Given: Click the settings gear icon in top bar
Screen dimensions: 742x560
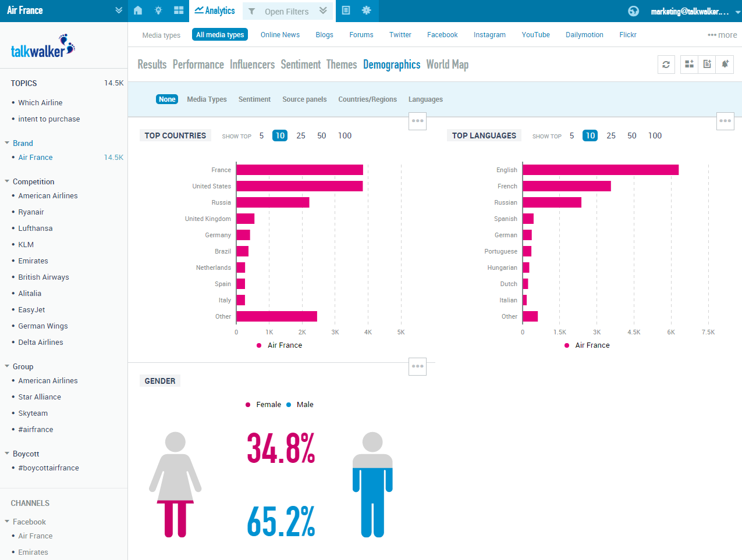Looking at the screenshot, I should [366, 10].
